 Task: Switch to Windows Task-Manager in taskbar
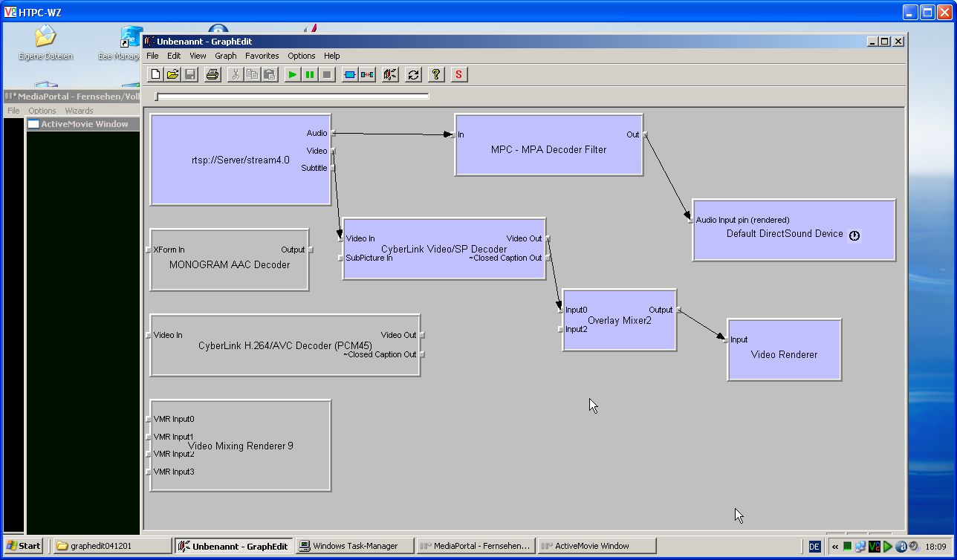click(x=354, y=546)
